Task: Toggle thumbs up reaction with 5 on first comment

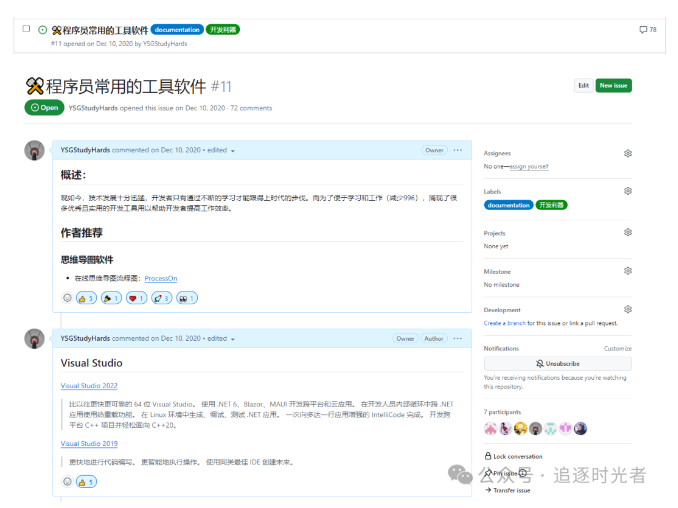Action: [x=86, y=298]
